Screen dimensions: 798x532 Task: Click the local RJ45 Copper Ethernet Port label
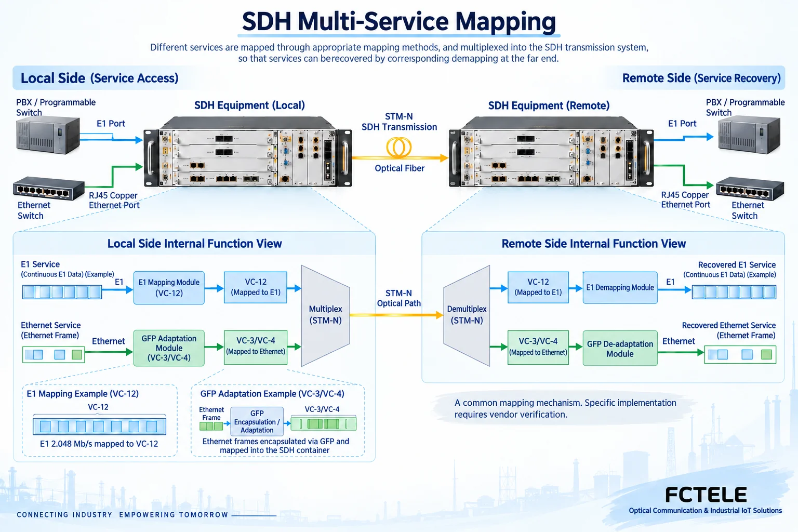tap(114, 201)
